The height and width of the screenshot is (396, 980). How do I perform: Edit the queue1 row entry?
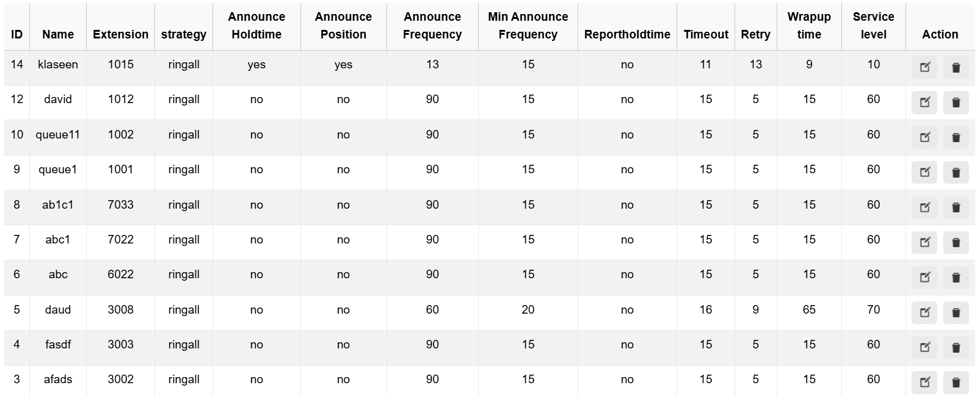(x=924, y=172)
